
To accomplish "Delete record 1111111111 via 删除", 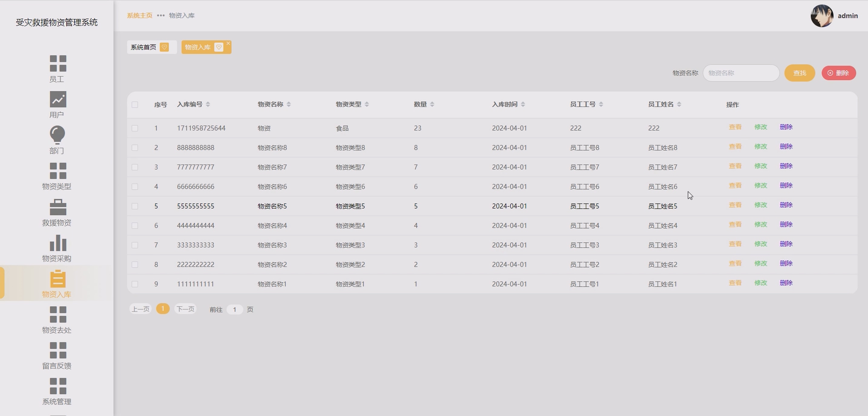I will pyautogui.click(x=786, y=283).
